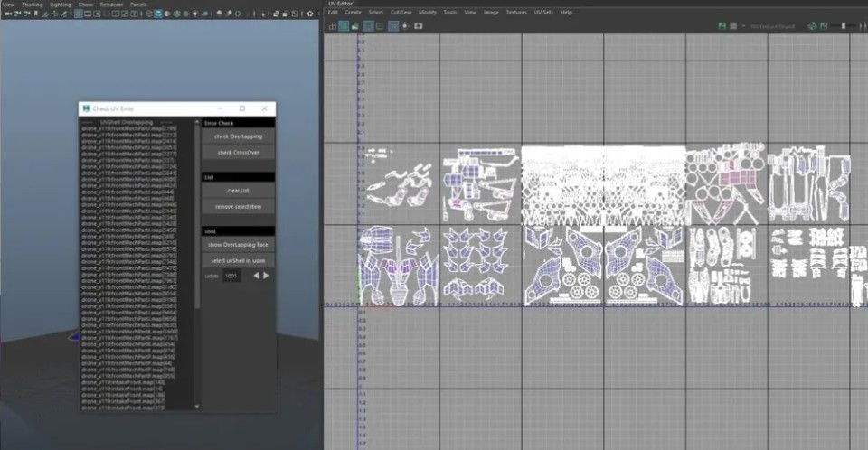
Task: Click the udim input field showing 1001
Action: point(231,276)
